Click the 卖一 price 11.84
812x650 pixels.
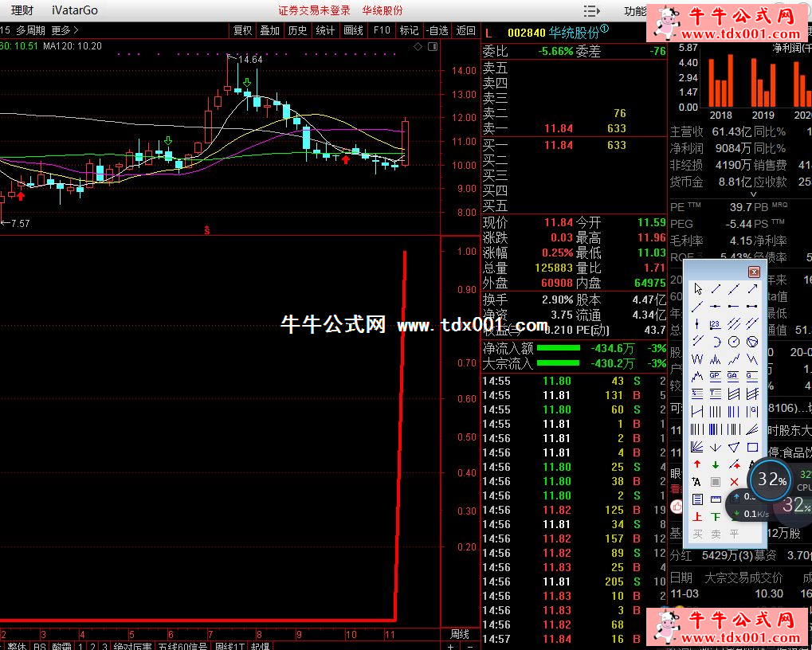point(559,128)
